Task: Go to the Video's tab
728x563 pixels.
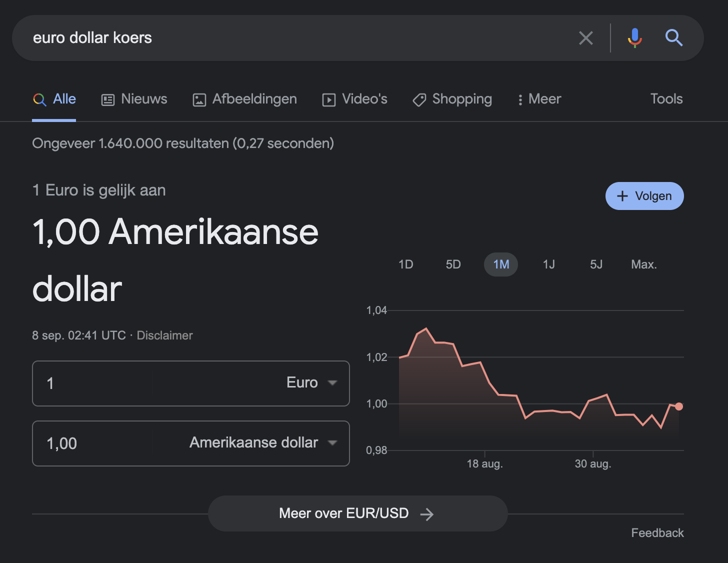Action: (354, 99)
